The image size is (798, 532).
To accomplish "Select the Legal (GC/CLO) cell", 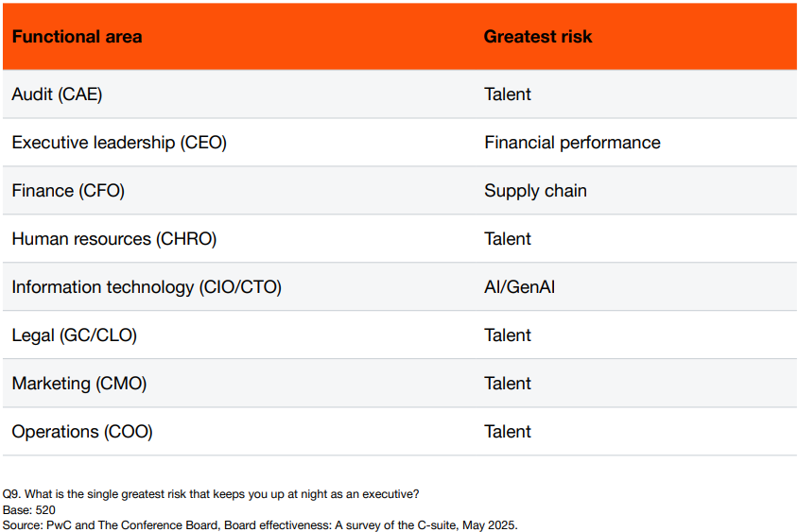I will click(75, 335).
